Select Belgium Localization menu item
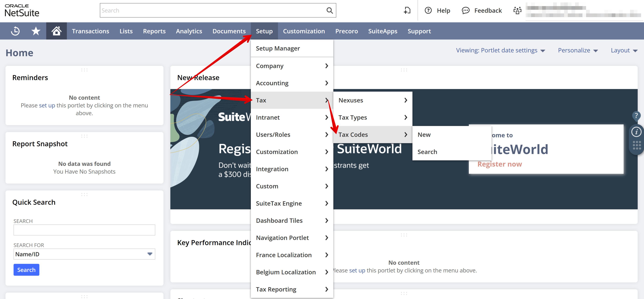This screenshot has height=299, width=644. [292, 272]
